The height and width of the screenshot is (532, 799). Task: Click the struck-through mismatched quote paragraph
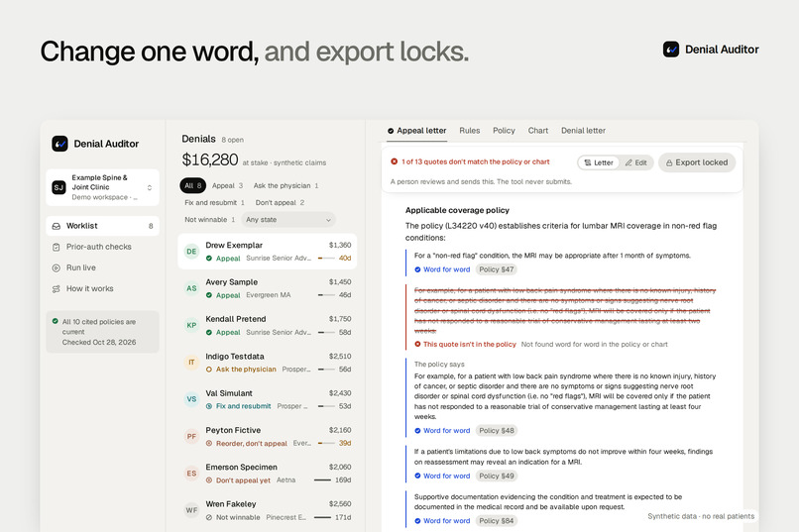(x=565, y=310)
